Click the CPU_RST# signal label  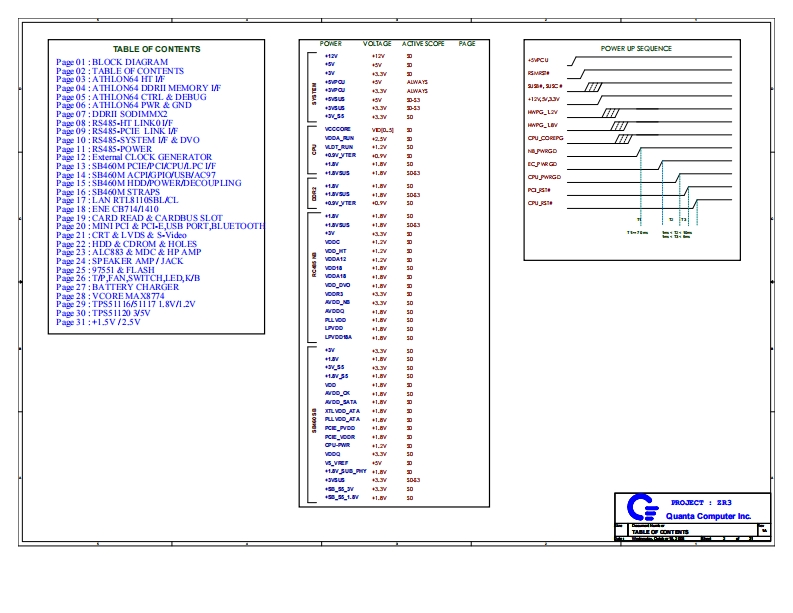(x=540, y=203)
